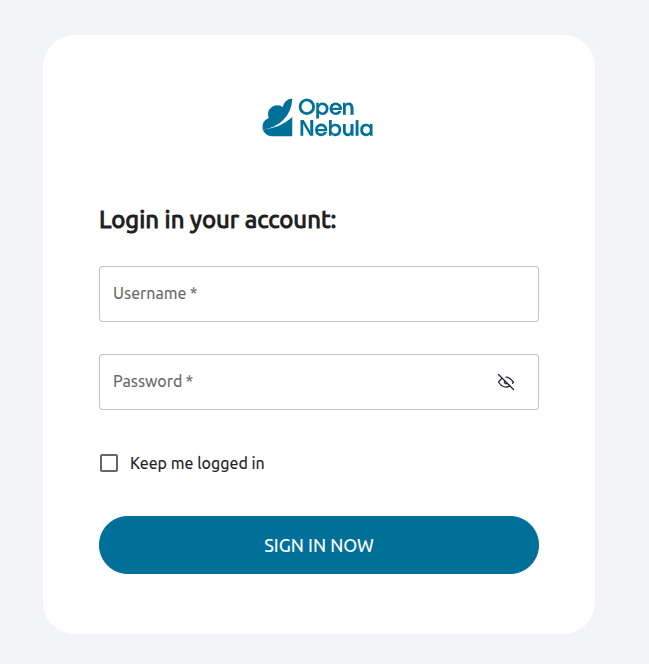Click the OpenNebula cloud logo icon
The width and height of the screenshot is (649, 664).
[278, 118]
